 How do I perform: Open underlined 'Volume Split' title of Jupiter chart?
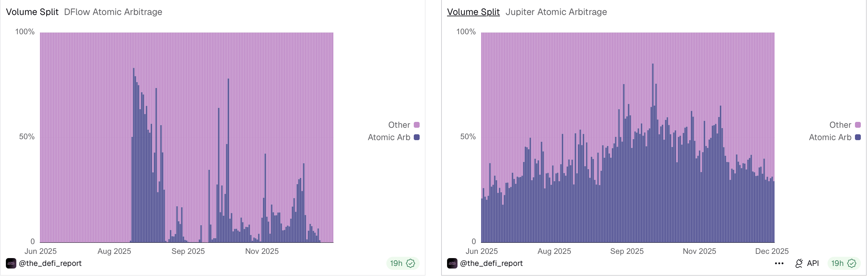tap(473, 12)
